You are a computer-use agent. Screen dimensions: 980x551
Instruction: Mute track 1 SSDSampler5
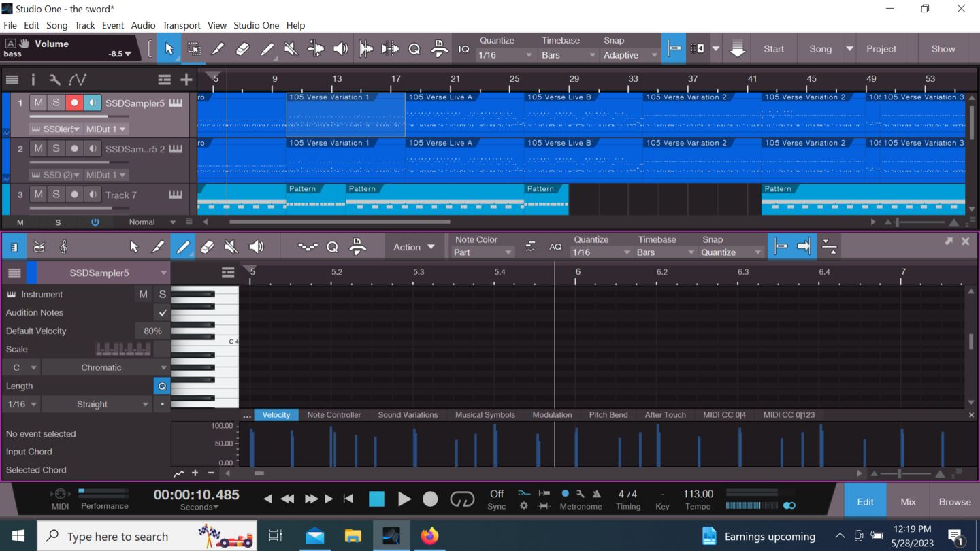[x=38, y=103]
